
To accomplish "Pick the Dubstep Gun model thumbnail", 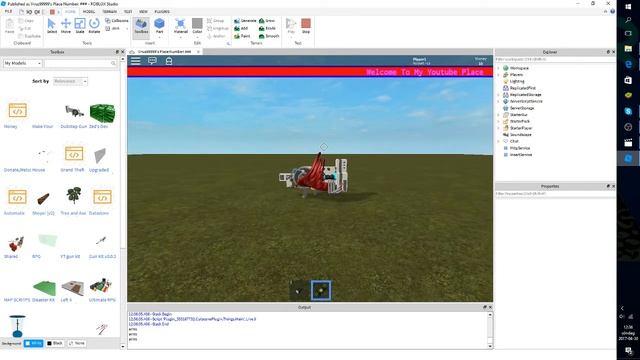I will [x=73, y=111].
